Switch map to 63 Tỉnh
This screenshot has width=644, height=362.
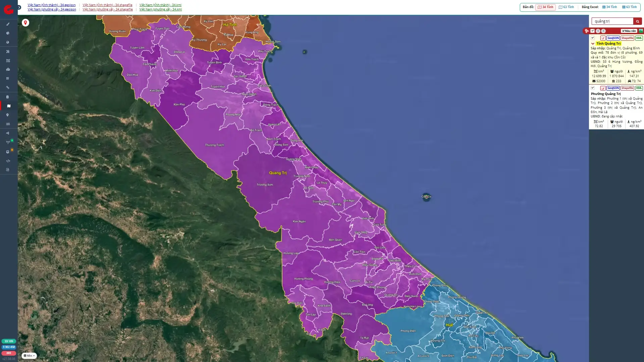[x=566, y=7]
